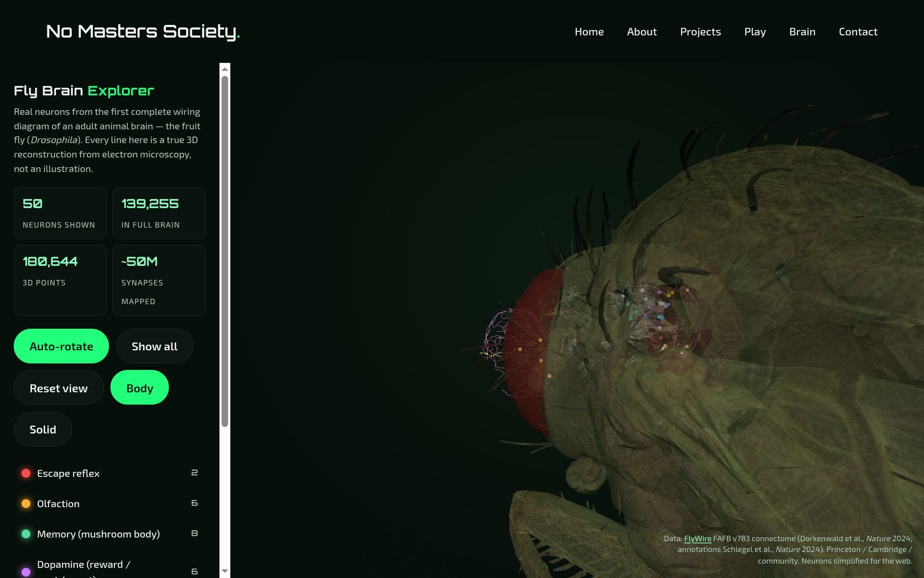This screenshot has width=924, height=578.
Task: Open the FlyWire data source link
Action: point(698,538)
